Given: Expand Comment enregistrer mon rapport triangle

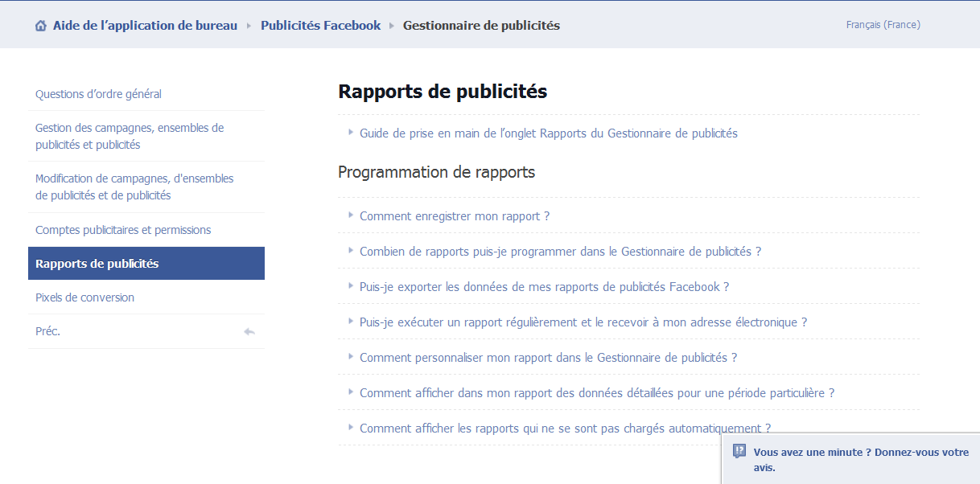Looking at the screenshot, I should click(x=351, y=215).
